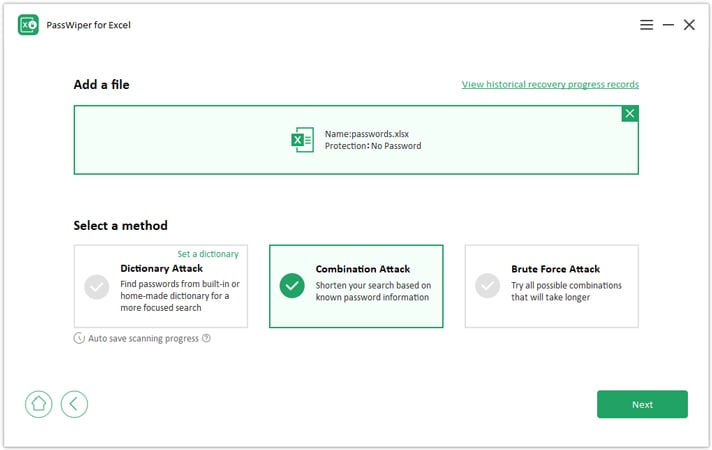The height and width of the screenshot is (450, 712).
Task: Click the Brute Force description text
Action: click(x=566, y=291)
